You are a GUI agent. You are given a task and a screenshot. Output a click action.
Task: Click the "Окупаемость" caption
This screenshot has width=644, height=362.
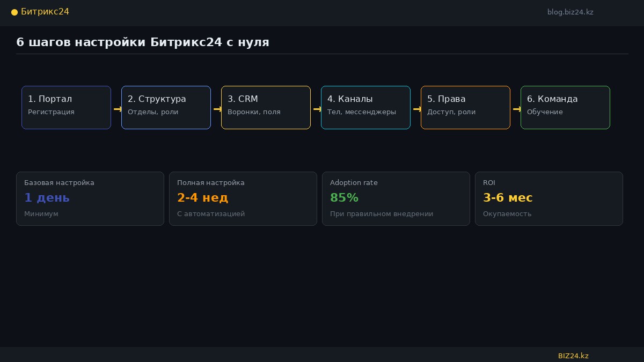[x=507, y=214]
